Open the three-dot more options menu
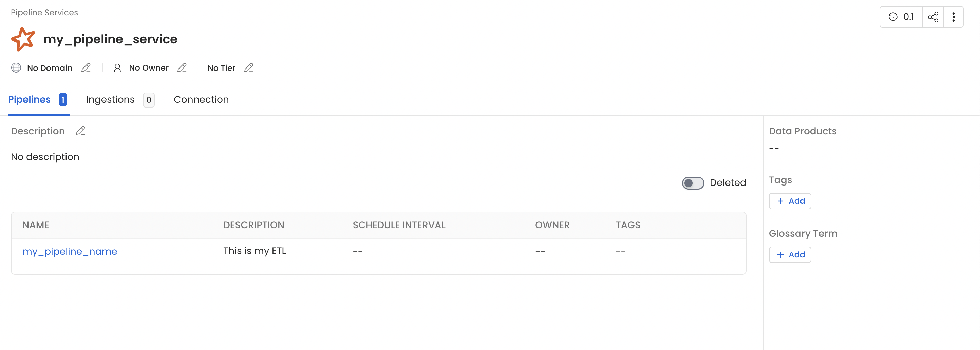This screenshot has width=980, height=350. (954, 17)
